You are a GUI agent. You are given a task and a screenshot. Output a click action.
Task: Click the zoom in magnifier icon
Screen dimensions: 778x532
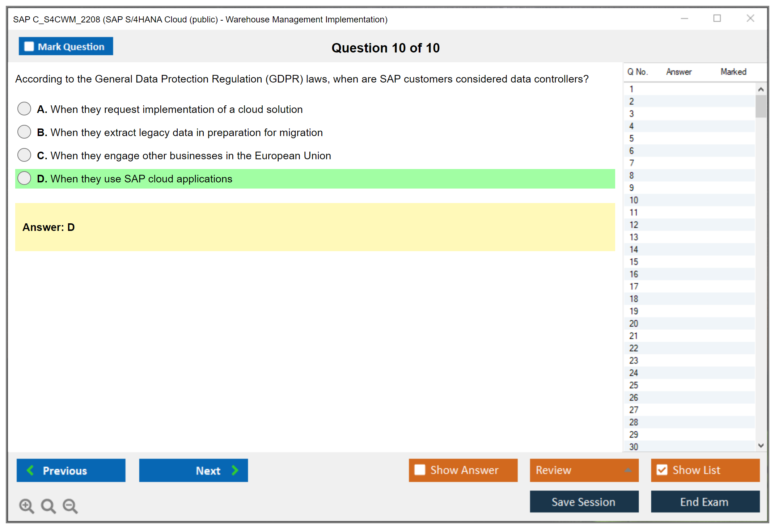pos(26,506)
